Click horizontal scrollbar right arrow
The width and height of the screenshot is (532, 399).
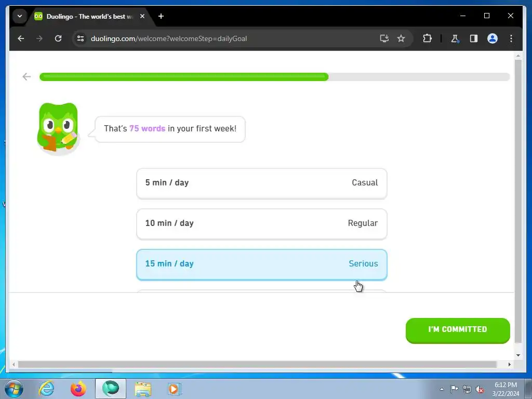[509, 364]
